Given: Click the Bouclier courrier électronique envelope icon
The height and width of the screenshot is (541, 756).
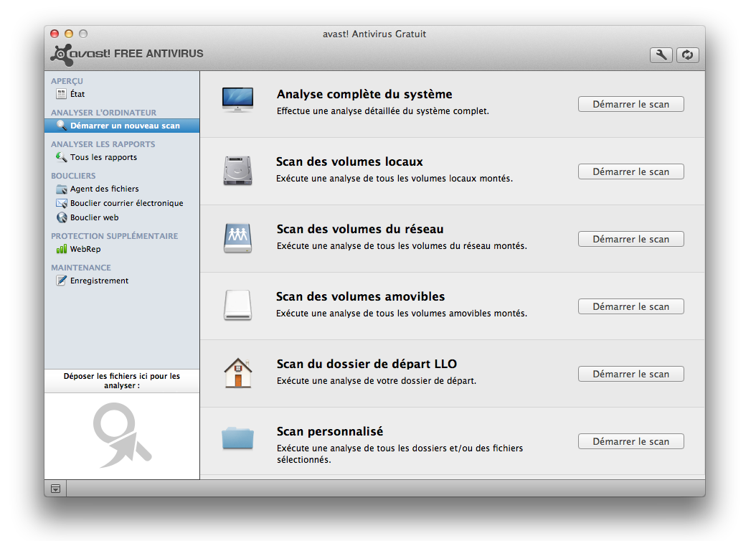Looking at the screenshot, I should pos(61,203).
